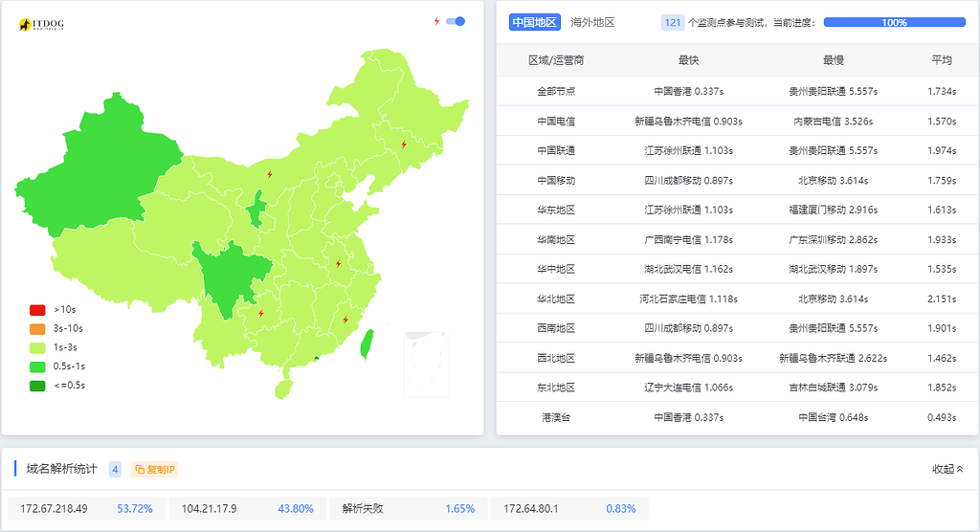Click the Hainan island on the map

point(283,389)
